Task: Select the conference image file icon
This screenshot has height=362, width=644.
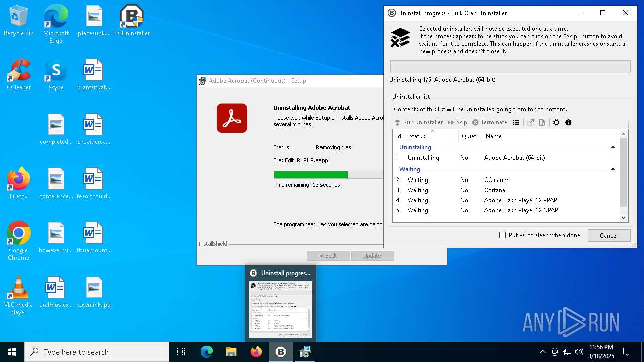Action: click(x=56, y=184)
